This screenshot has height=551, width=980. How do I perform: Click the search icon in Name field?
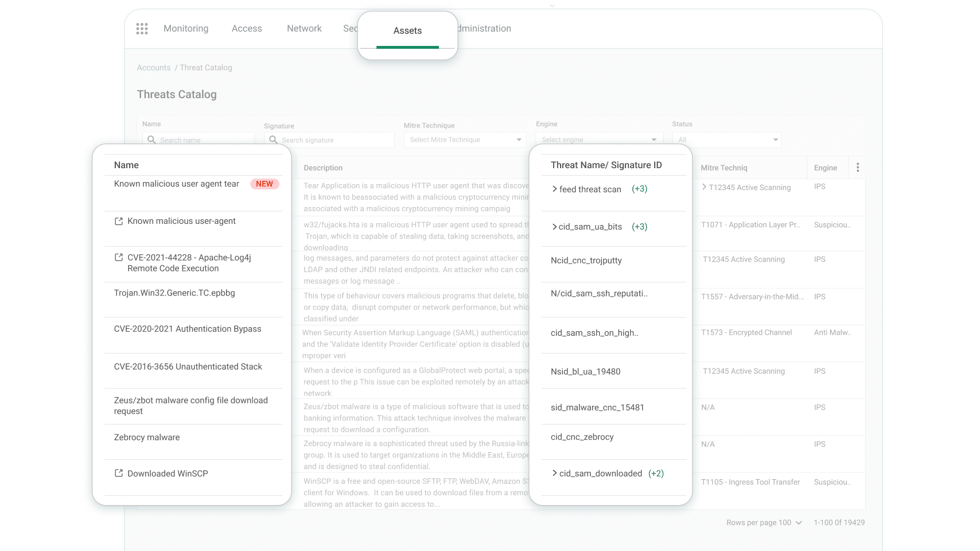point(151,139)
